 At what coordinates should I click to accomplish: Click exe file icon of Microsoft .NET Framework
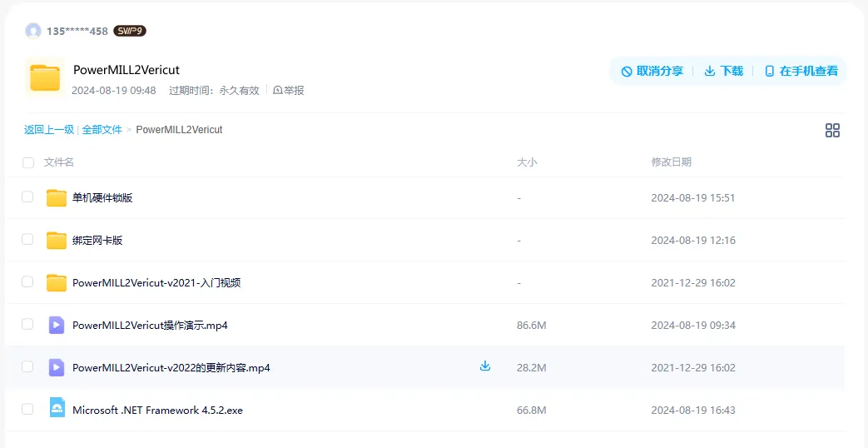coord(57,407)
